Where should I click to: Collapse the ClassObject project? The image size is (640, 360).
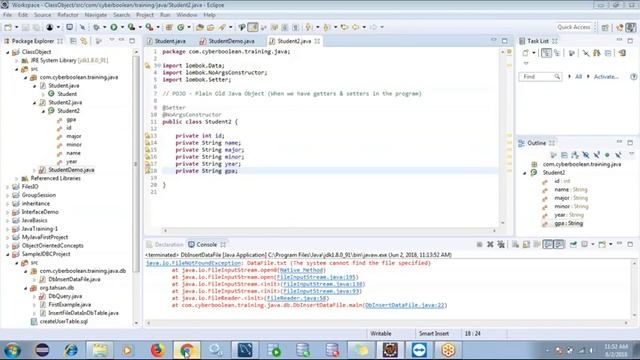pos(7,52)
